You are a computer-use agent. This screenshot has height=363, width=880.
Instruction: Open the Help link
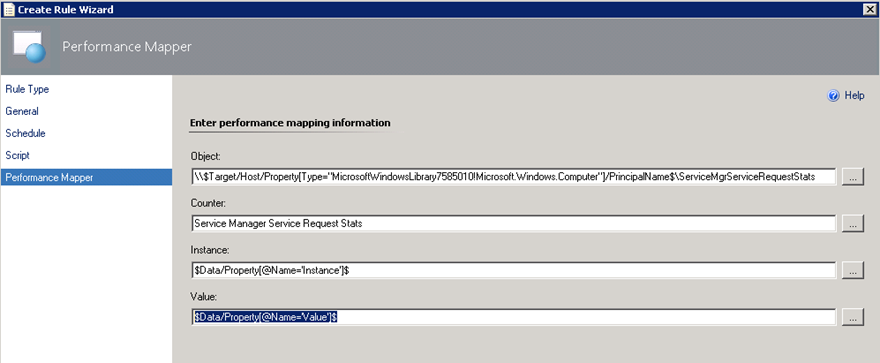[x=854, y=96]
